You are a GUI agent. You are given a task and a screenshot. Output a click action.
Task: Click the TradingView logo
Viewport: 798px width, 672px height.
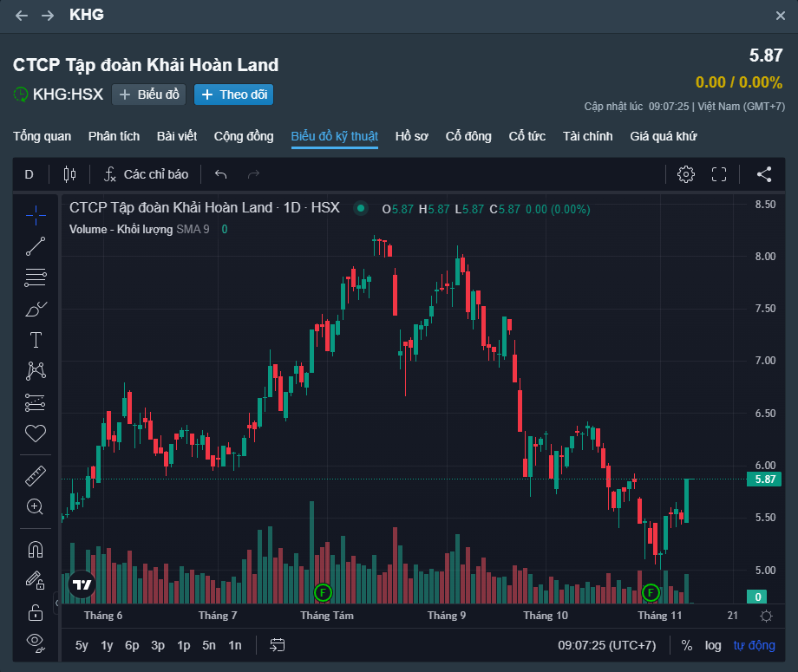tap(82, 584)
